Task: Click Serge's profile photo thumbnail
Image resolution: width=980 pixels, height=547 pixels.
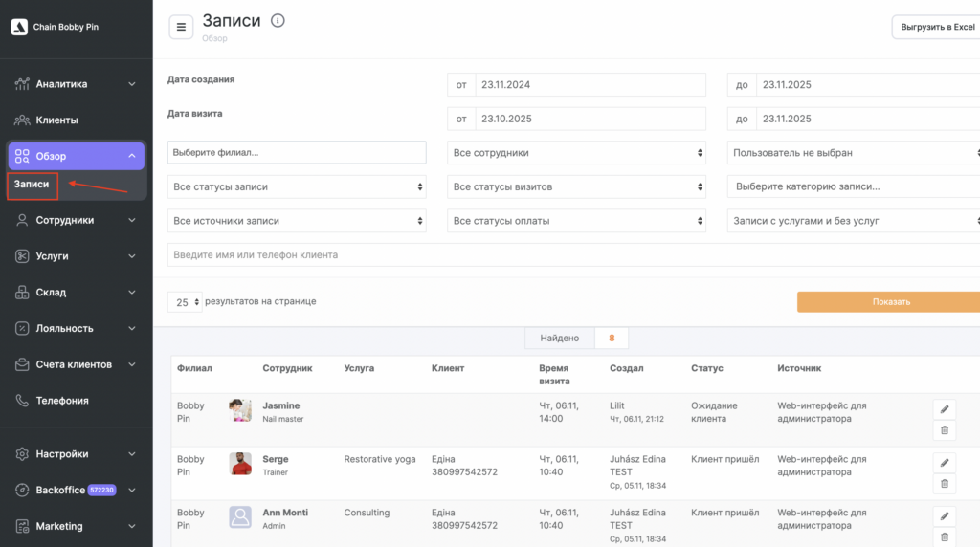Action: click(240, 464)
